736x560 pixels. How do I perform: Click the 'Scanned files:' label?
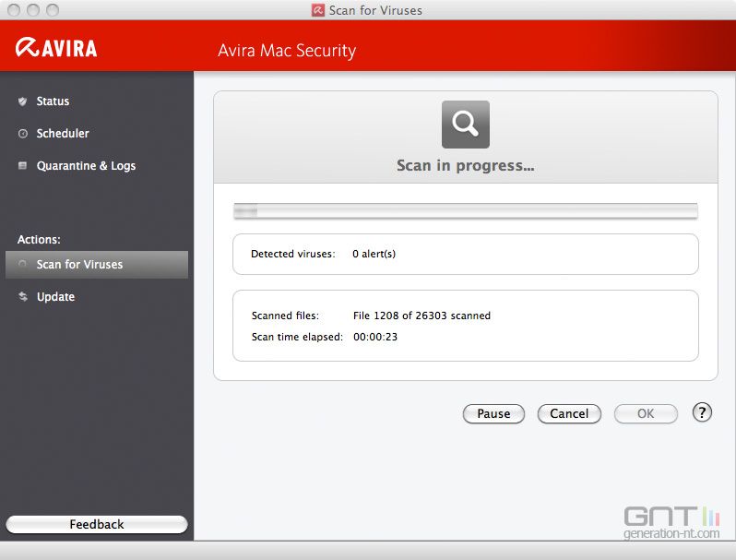285,316
